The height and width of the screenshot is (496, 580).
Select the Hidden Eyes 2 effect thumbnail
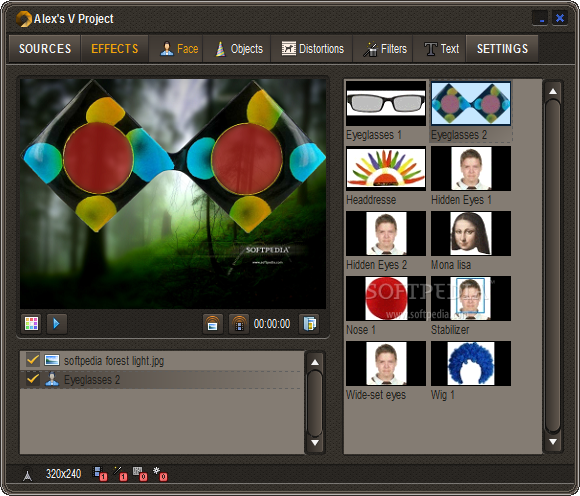[x=386, y=233]
